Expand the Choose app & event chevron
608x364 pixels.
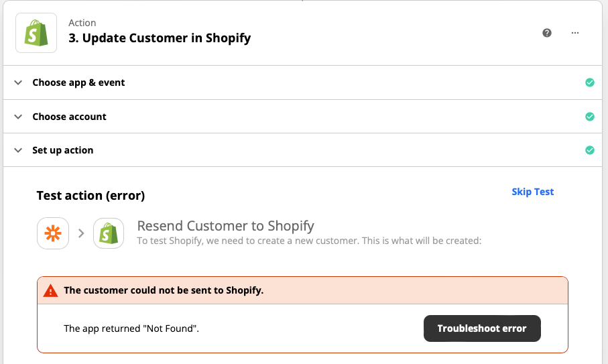(18, 82)
